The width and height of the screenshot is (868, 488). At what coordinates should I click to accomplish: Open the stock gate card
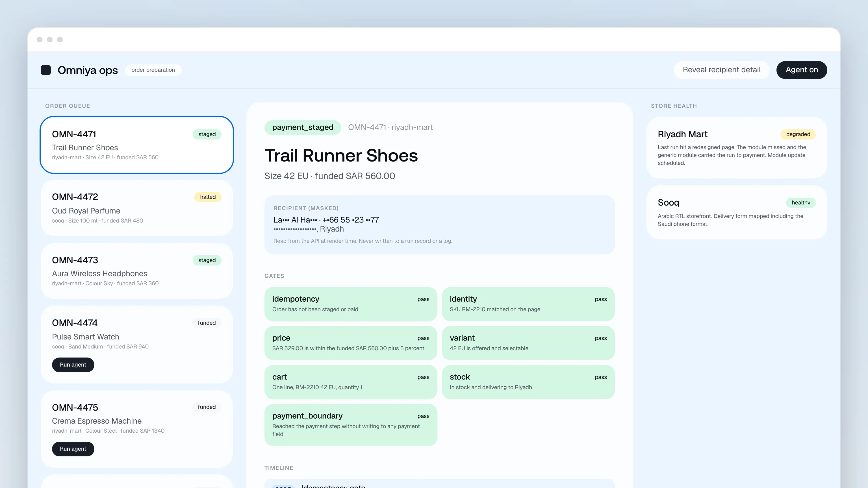(528, 382)
